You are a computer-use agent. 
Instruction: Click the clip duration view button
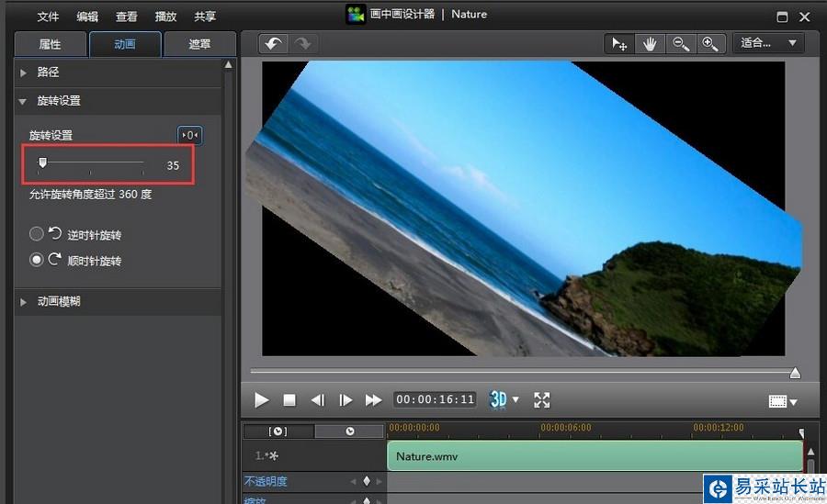[278, 431]
